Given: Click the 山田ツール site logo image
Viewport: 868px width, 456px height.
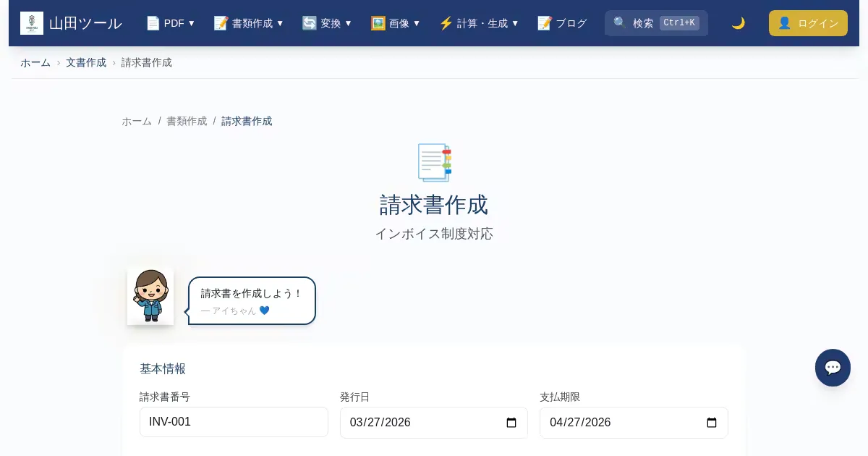Looking at the screenshot, I should click(x=32, y=23).
